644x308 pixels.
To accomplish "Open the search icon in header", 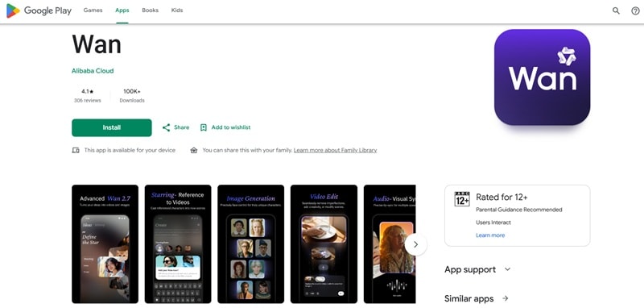I will (x=616, y=10).
